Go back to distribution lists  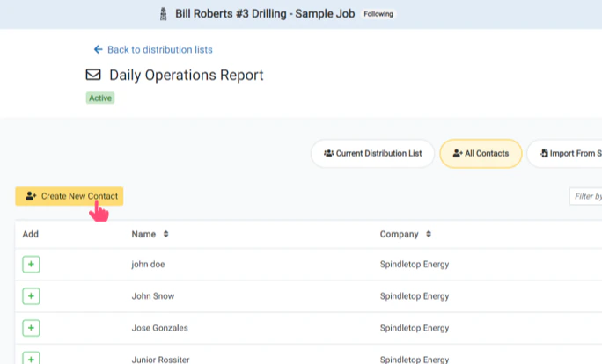pyautogui.click(x=153, y=49)
